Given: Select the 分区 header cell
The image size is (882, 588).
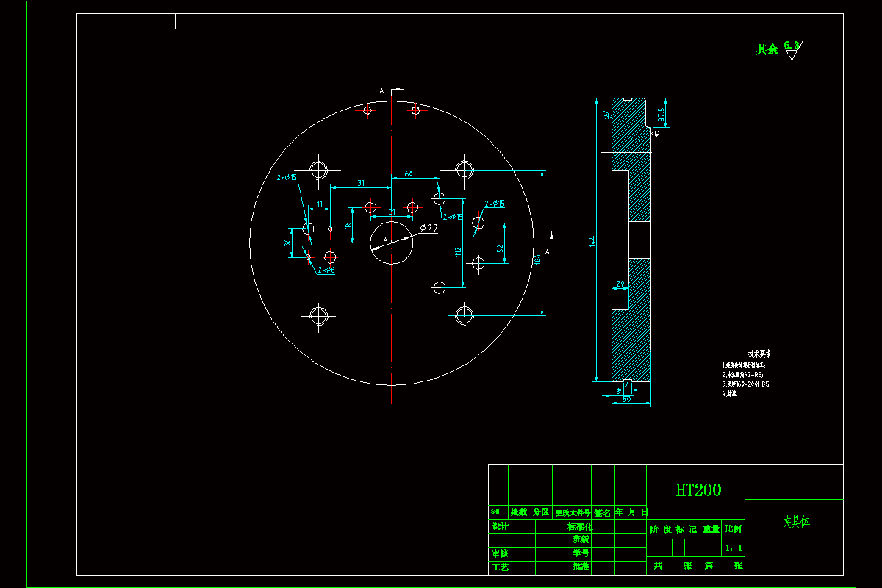Looking at the screenshot, I should [x=541, y=512].
